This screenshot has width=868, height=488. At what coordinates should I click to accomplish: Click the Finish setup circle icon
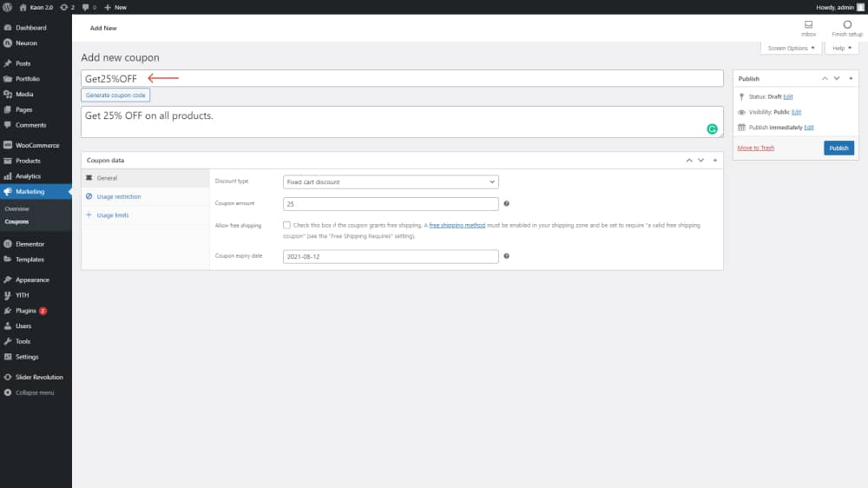point(847,24)
